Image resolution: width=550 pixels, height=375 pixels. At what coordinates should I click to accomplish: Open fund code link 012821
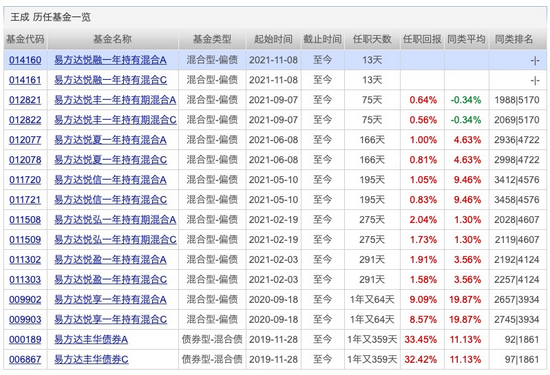coord(25,100)
